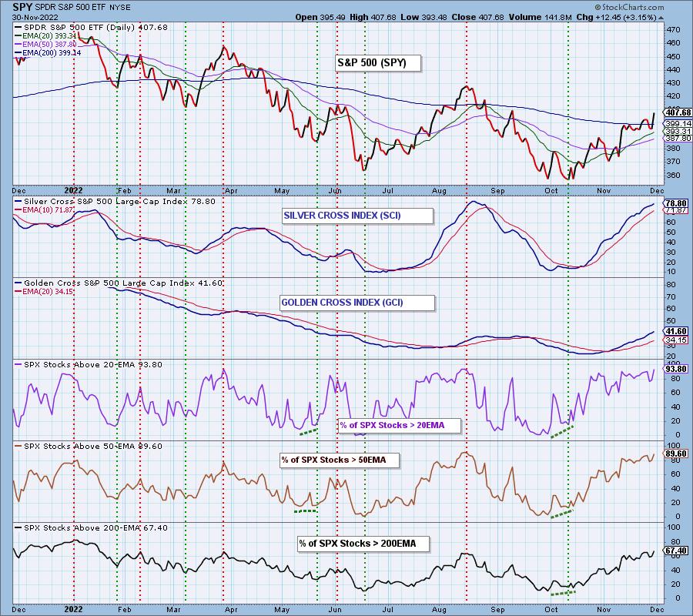This screenshot has height=616, width=693.
Task: Click the SPY ticker symbol in the header
Action: [22, 7]
